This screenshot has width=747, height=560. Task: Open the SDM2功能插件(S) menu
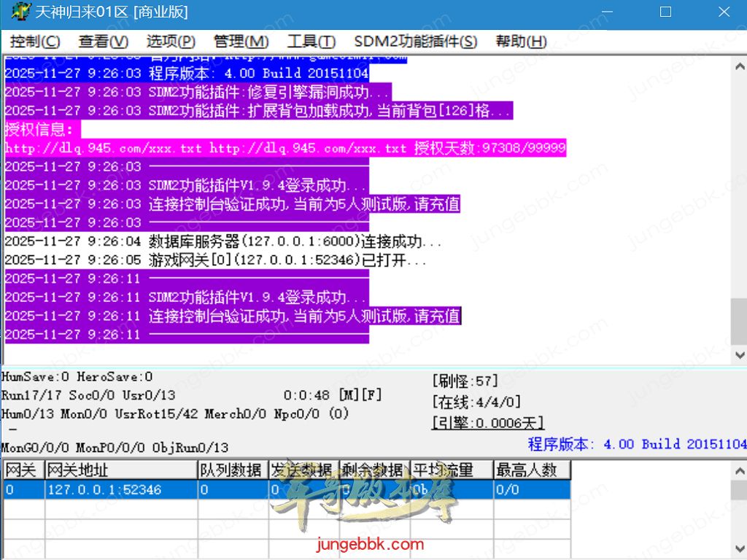click(x=415, y=42)
